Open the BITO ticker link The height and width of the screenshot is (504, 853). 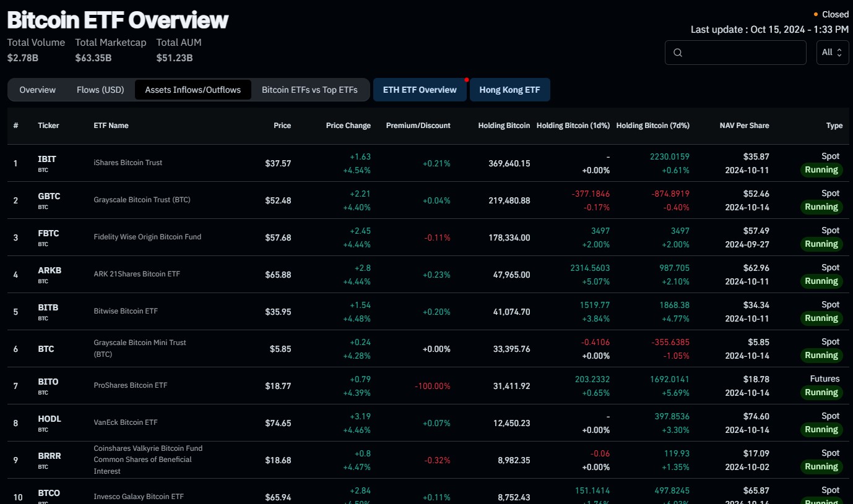[48, 382]
